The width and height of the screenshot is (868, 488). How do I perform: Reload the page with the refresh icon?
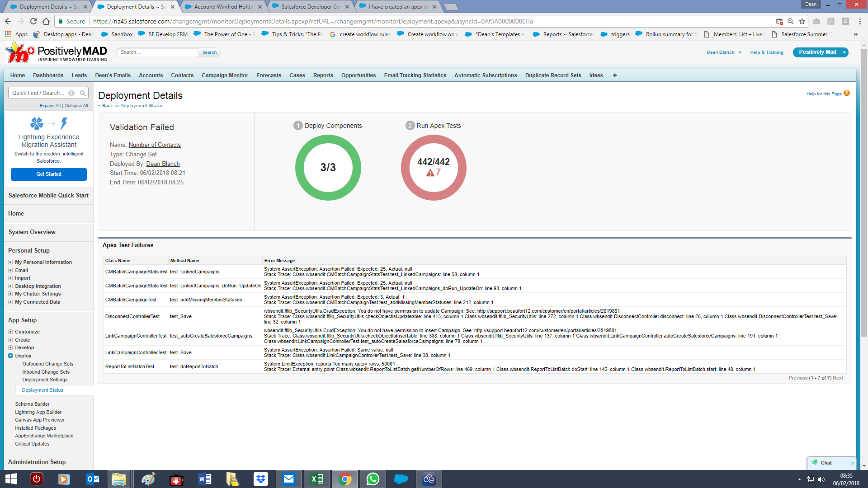coord(33,21)
